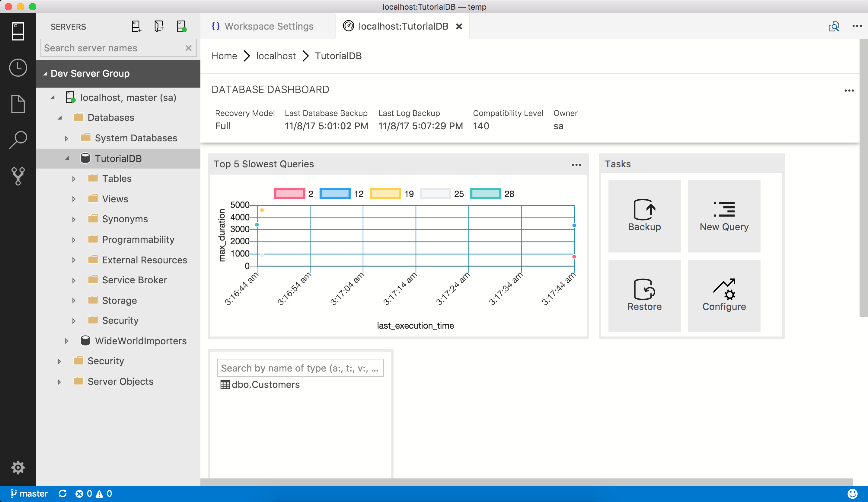
Task: Open the Task History clock icon
Action: pyautogui.click(x=18, y=68)
